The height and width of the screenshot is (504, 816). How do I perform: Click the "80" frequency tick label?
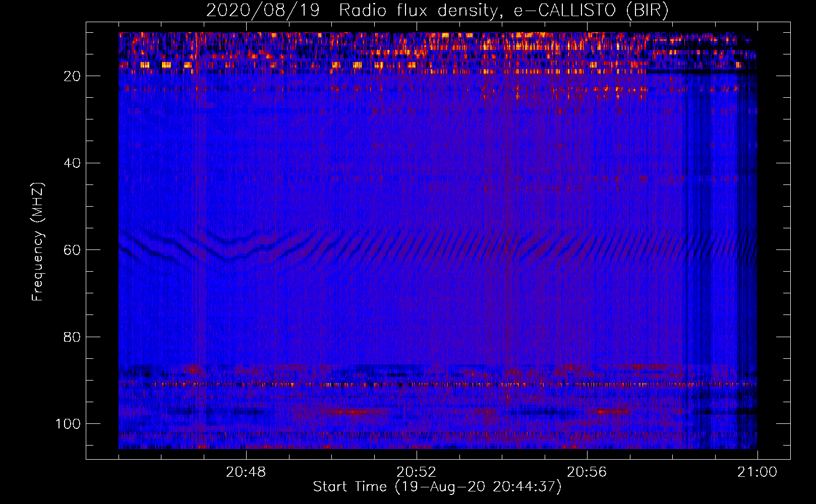(x=73, y=337)
